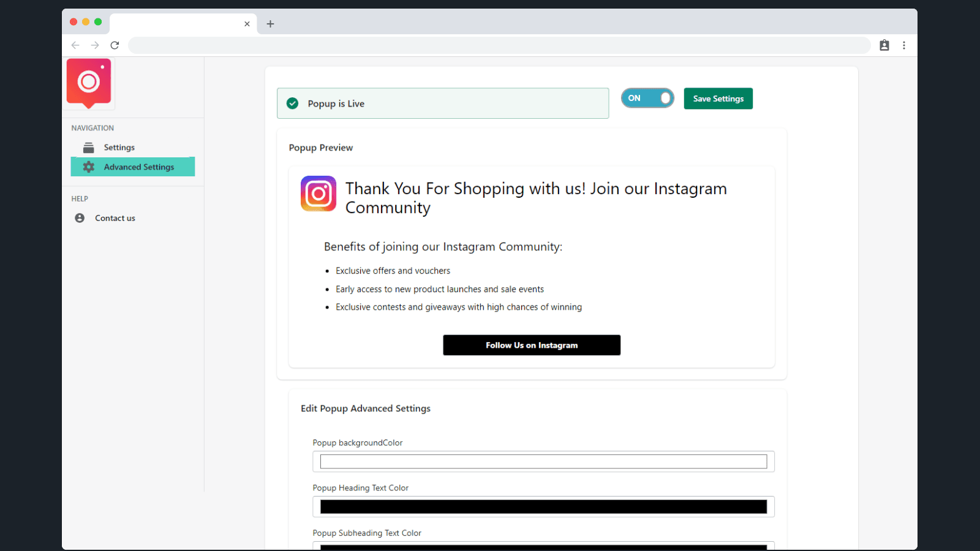Screen dimensions: 980x551
Task: Click the Save Settings button
Action: [718, 98]
